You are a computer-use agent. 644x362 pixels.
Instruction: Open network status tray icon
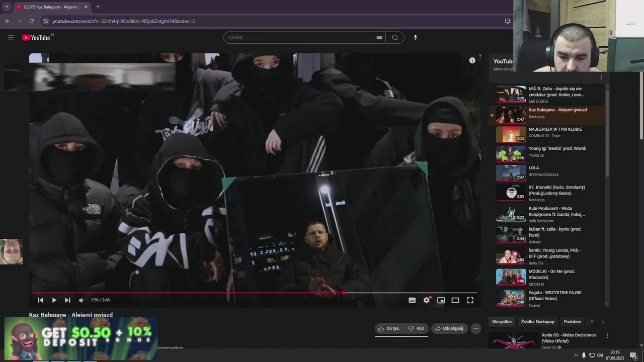592,355
